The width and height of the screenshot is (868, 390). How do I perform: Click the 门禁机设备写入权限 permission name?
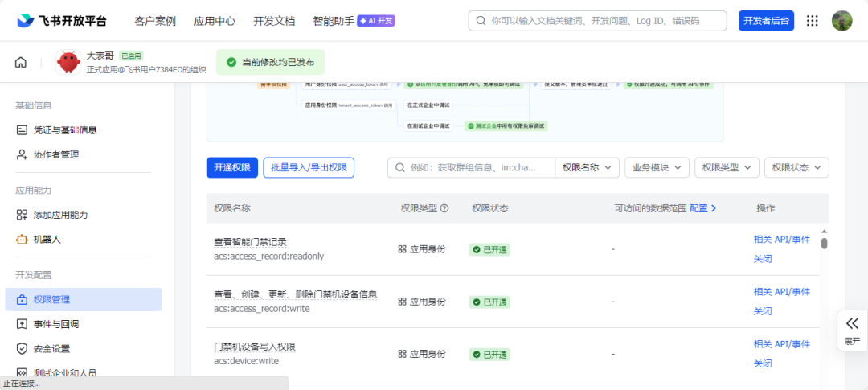coord(255,347)
